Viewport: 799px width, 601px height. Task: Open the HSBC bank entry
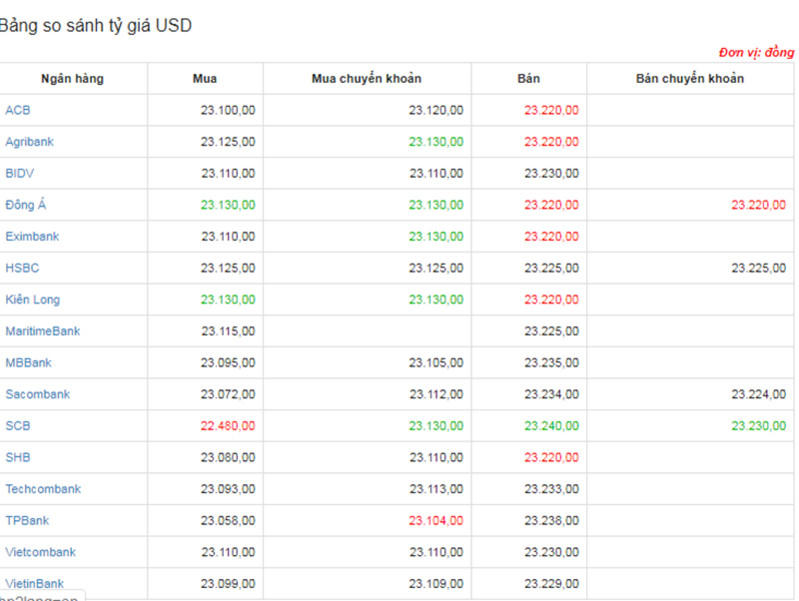click(x=23, y=268)
